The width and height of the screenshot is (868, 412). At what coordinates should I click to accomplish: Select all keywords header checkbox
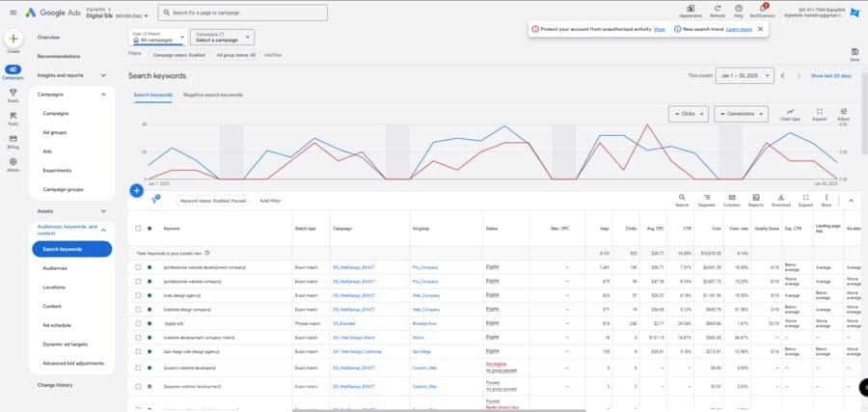point(138,228)
